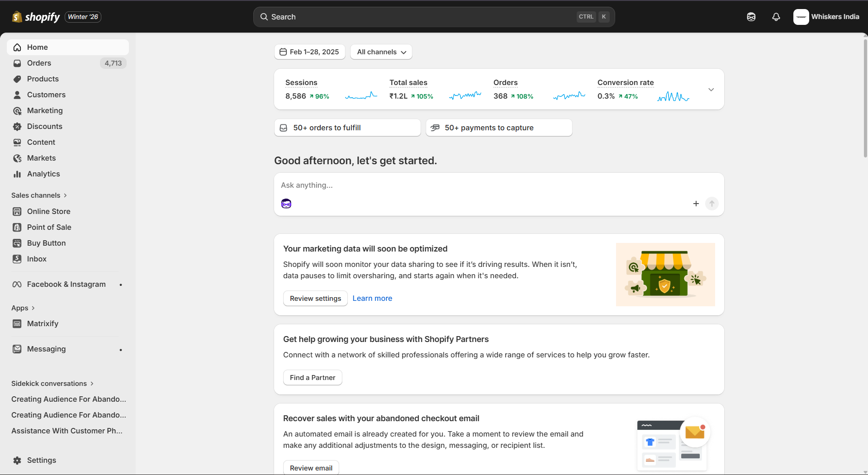Click the Marketing target icon
The image size is (868, 475).
coord(17,111)
